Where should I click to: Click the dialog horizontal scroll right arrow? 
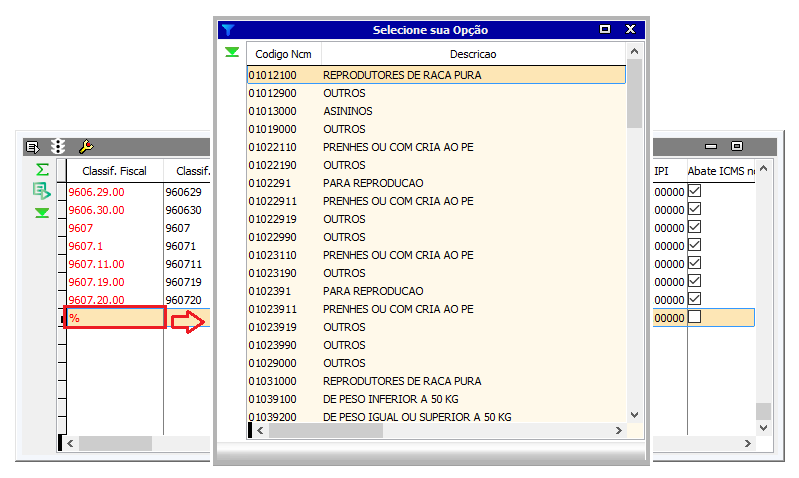point(619,431)
